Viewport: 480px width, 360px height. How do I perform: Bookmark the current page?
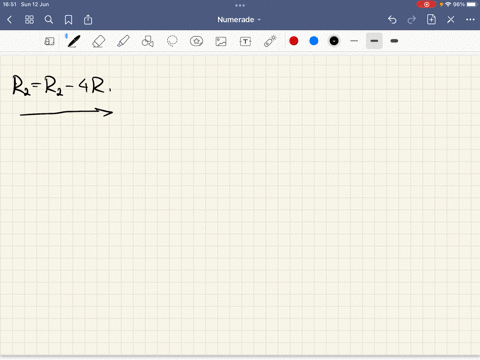68,20
